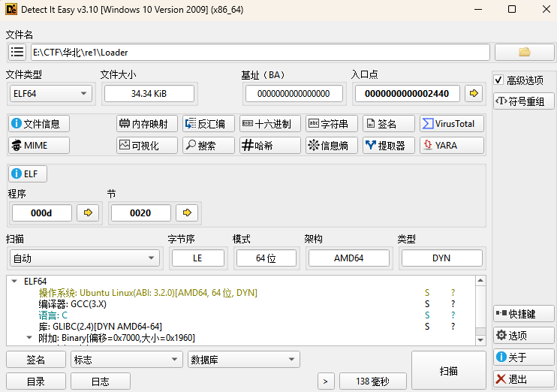Click ? link on Ubuntu Linux row
Image resolution: width=557 pixels, height=392 pixels.
453,292
